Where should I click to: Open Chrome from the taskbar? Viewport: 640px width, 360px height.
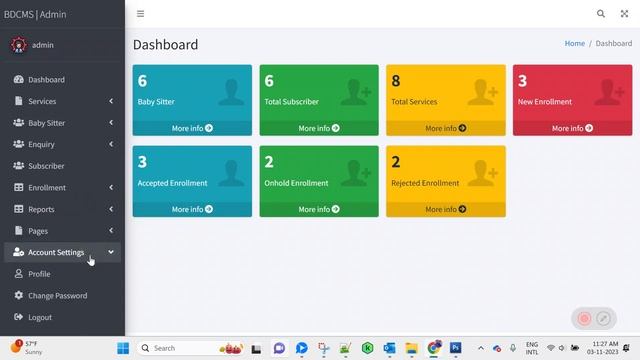coord(434,348)
